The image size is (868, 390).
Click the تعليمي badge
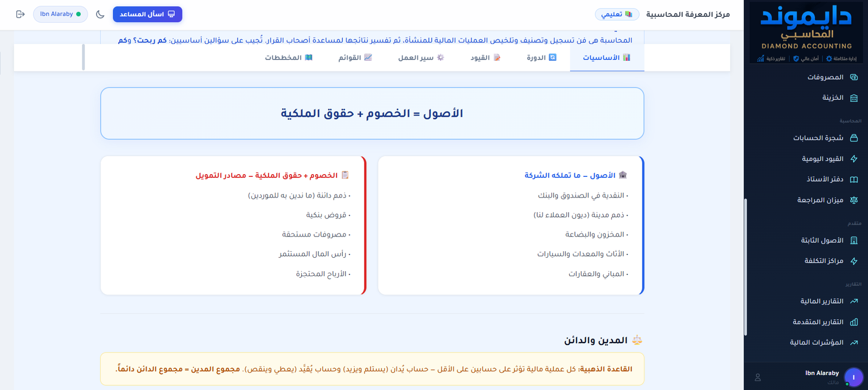[617, 14]
